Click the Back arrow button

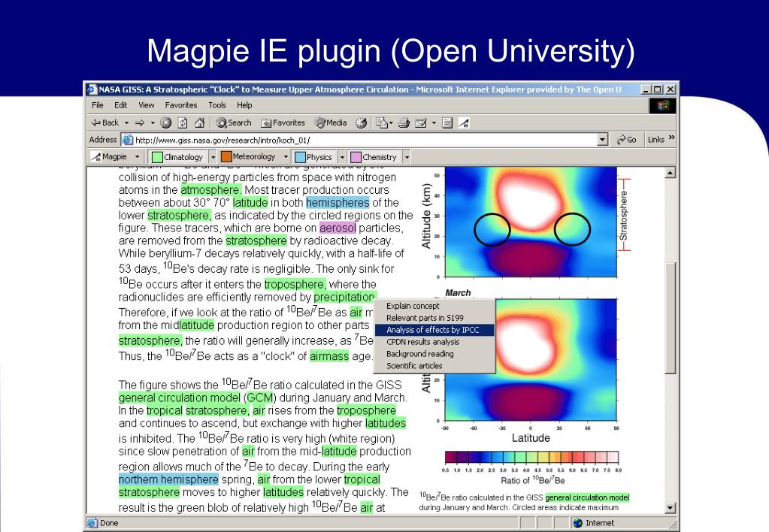(x=104, y=122)
